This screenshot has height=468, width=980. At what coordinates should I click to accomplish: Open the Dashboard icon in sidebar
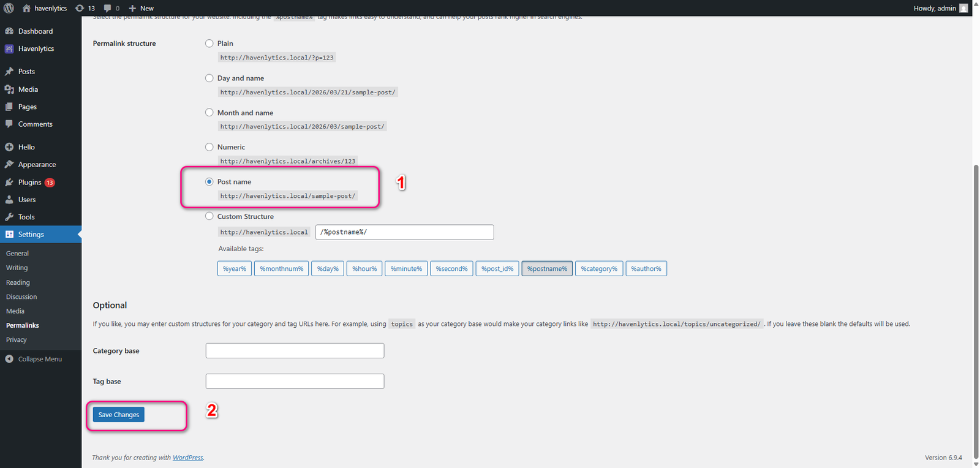point(9,31)
